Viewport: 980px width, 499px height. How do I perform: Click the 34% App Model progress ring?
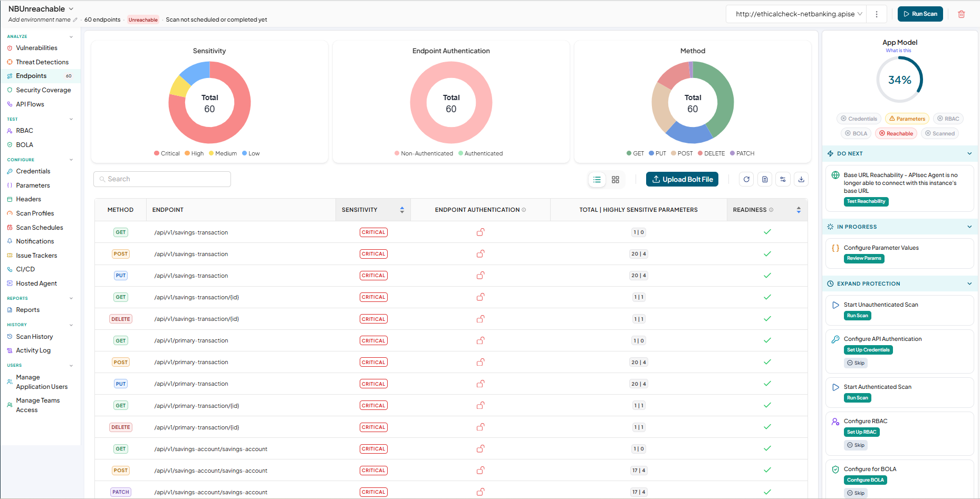[x=900, y=80]
